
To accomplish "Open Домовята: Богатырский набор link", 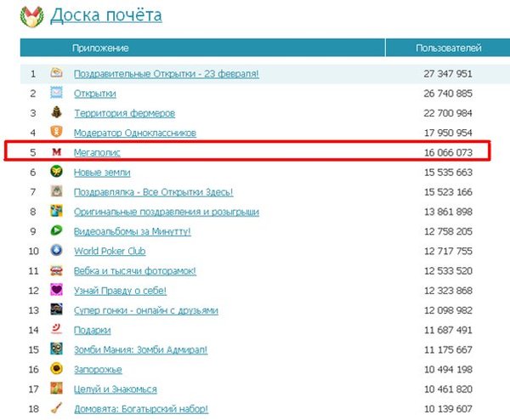I will click(x=140, y=409).
